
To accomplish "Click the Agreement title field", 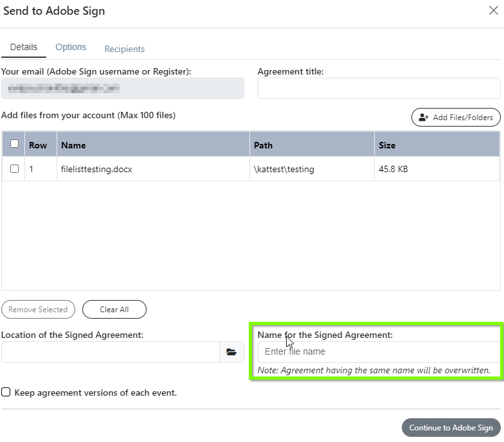I will (x=379, y=88).
